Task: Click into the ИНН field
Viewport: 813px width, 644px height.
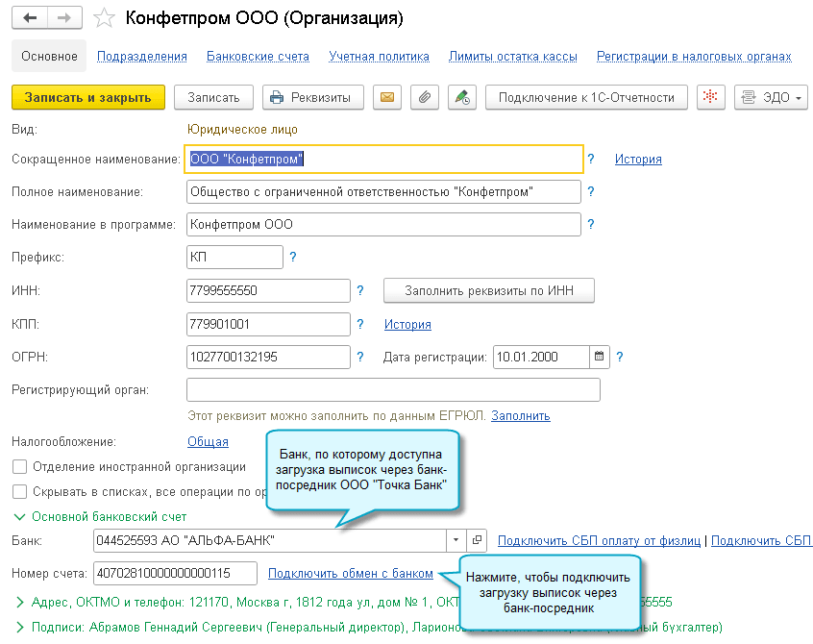Action: click(x=268, y=290)
